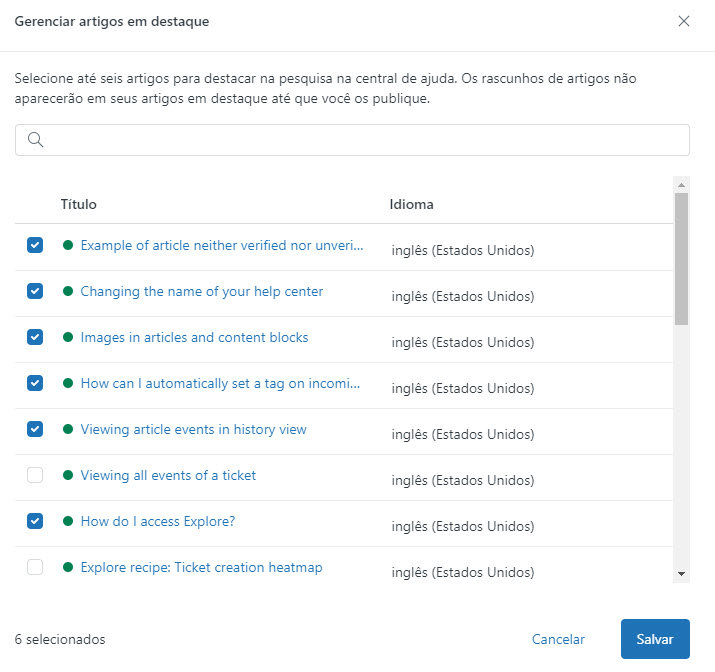Toggle checkbox for 'Images in articles and content blocks'
The image size is (715, 672).
click(x=35, y=337)
